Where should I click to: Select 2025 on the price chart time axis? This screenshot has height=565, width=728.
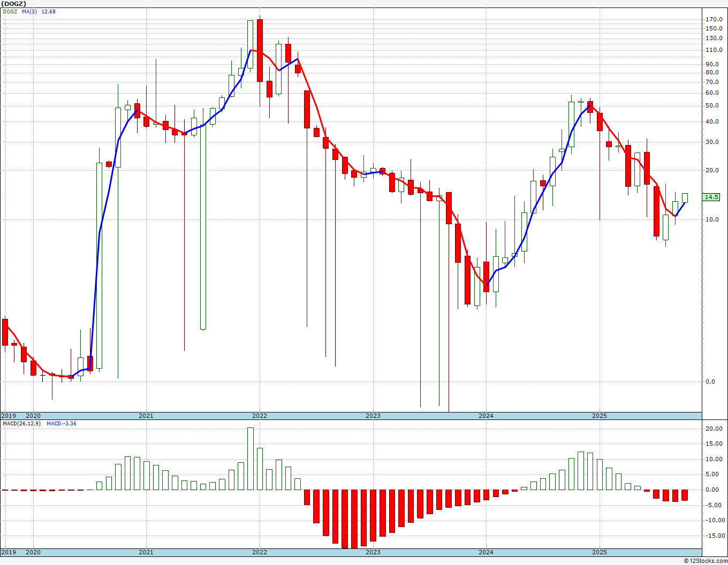point(600,416)
